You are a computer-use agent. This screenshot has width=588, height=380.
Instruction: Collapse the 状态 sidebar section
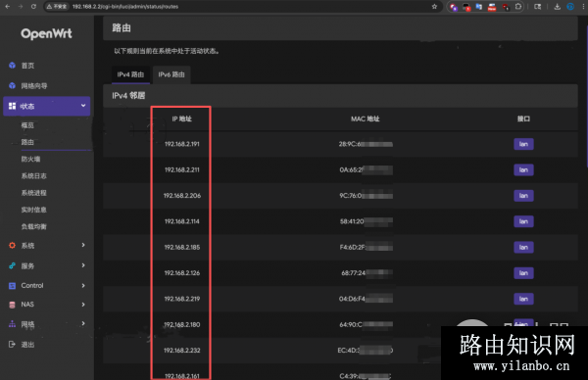tap(46, 106)
